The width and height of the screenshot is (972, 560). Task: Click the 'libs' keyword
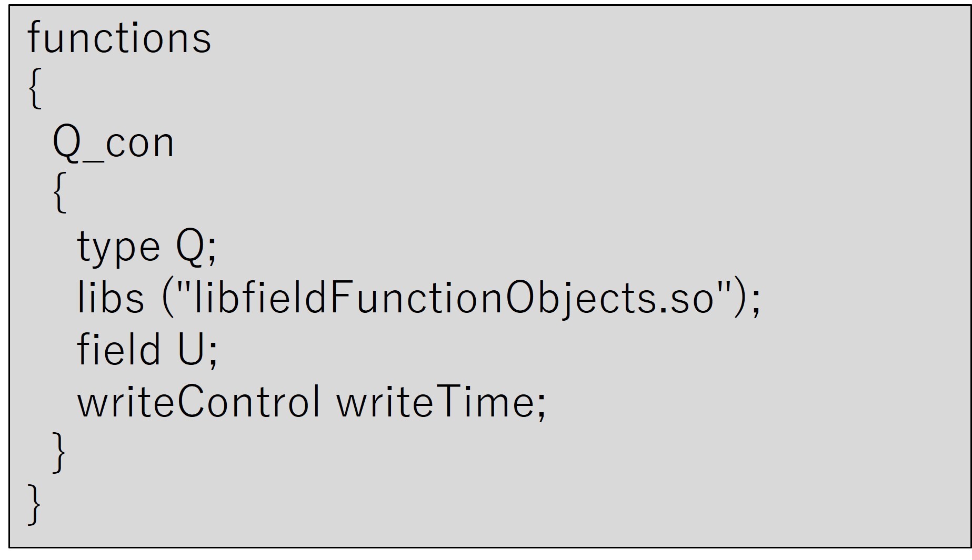pyautogui.click(x=111, y=298)
